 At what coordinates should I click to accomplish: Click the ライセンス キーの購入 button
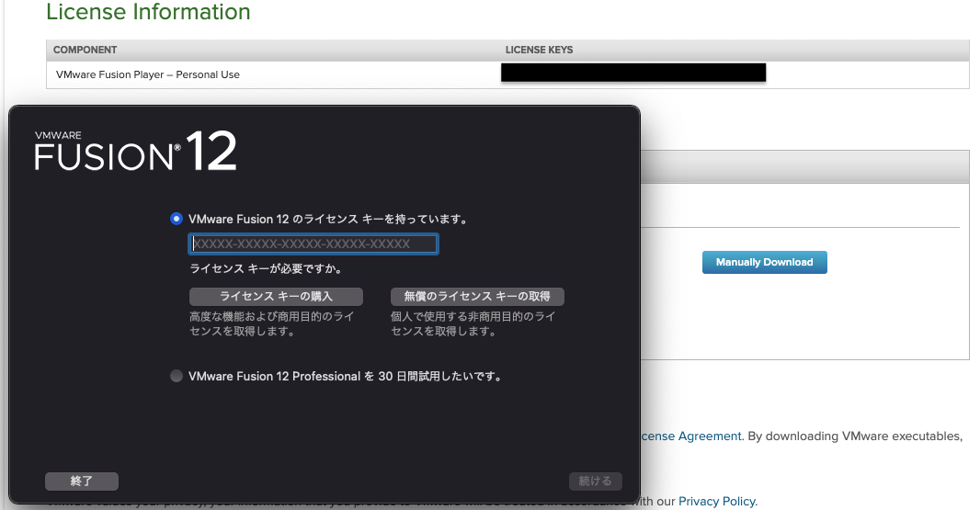point(276,296)
